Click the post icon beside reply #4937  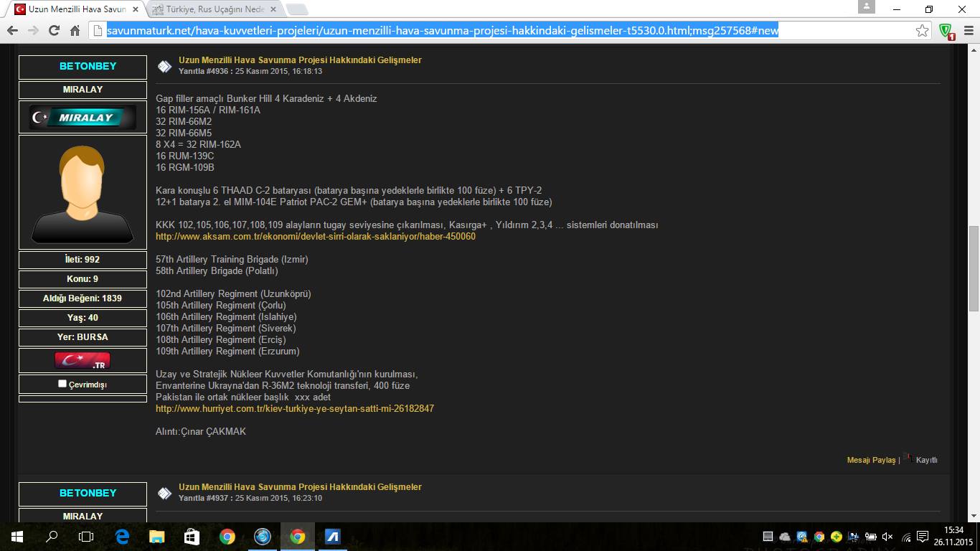point(164,494)
